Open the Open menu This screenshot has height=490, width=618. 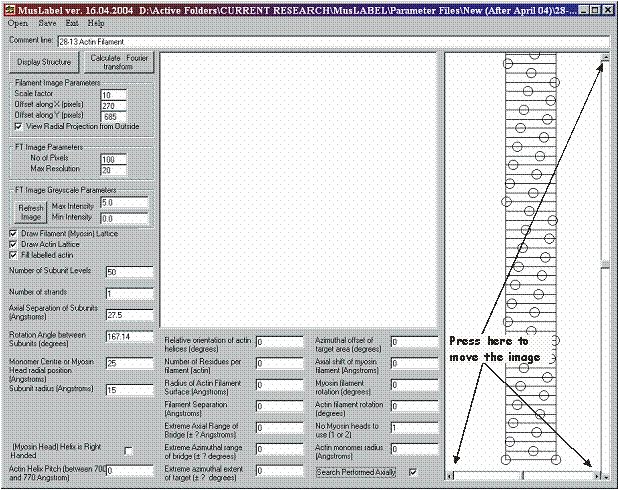click(18, 23)
